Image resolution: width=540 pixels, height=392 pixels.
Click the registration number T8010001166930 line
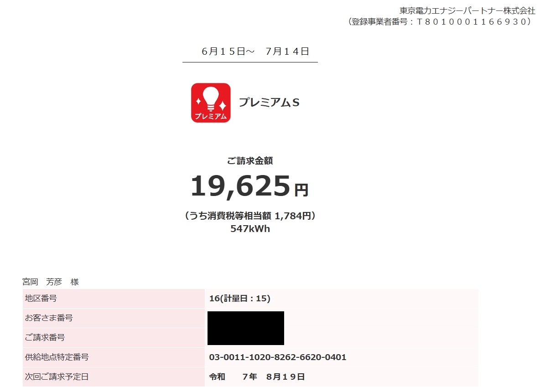click(441, 22)
